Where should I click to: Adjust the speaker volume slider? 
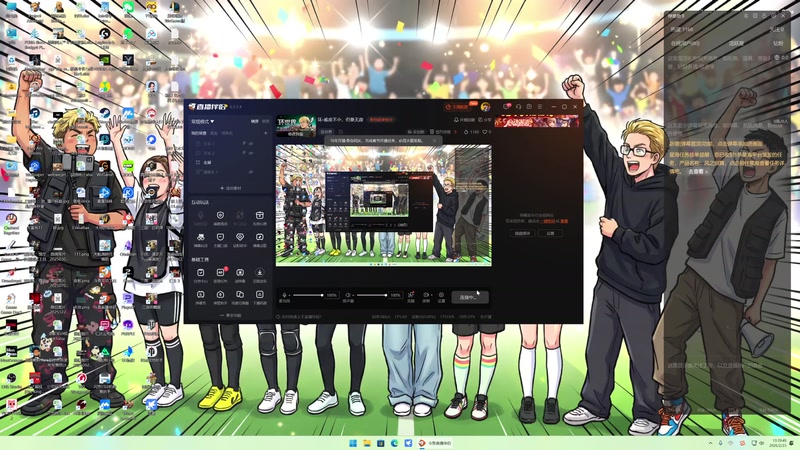371,295
